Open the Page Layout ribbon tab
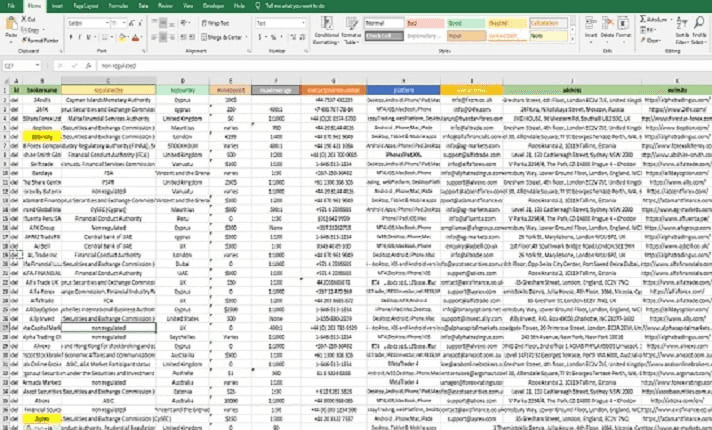Image resolution: width=712 pixels, height=430 pixels. coord(88,6)
